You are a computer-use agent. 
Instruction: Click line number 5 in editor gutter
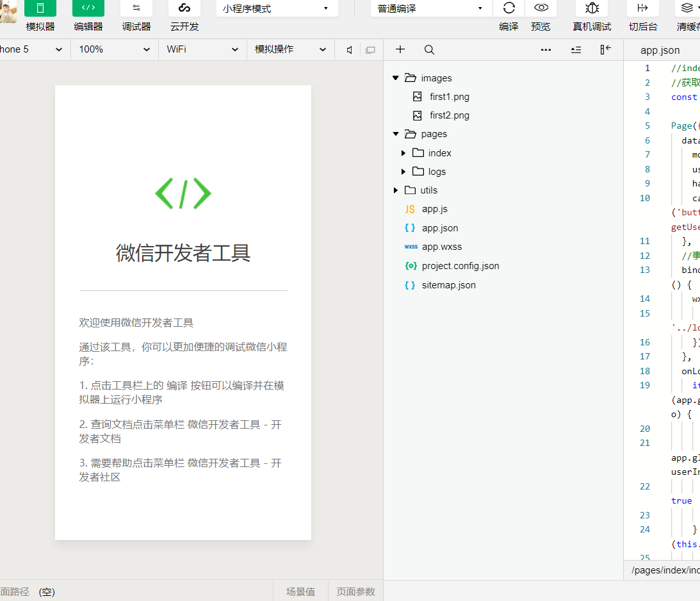tap(647, 126)
